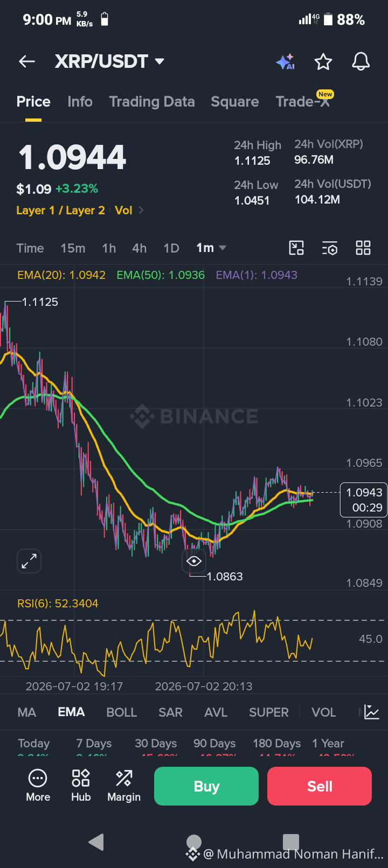Tap the Android back navigation triangle

96,842
